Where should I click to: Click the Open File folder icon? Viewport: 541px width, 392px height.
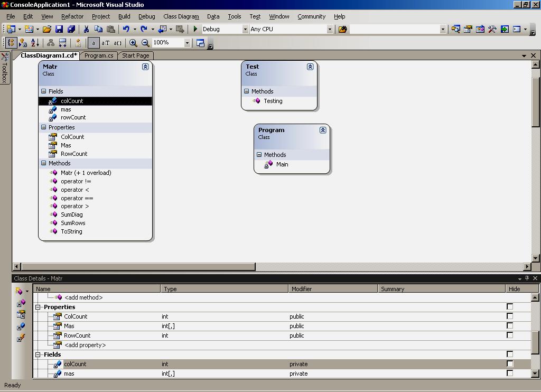click(47, 30)
